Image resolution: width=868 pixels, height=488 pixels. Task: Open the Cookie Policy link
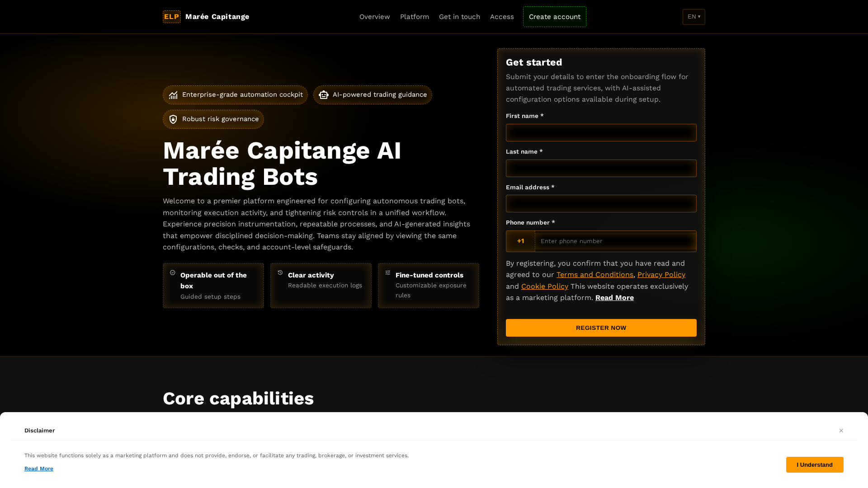tap(545, 286)
